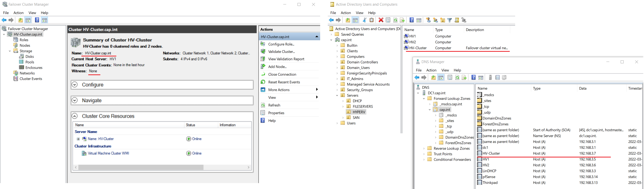Select Roles in cluster tree

[24, 40]
